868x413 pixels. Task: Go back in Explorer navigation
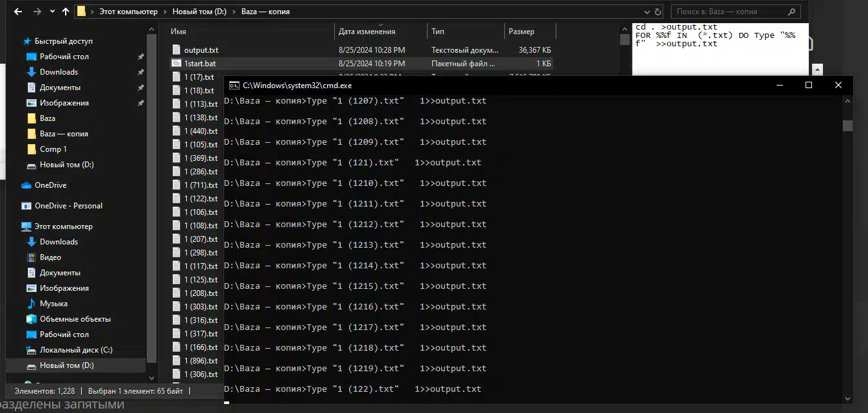[17, 12]
